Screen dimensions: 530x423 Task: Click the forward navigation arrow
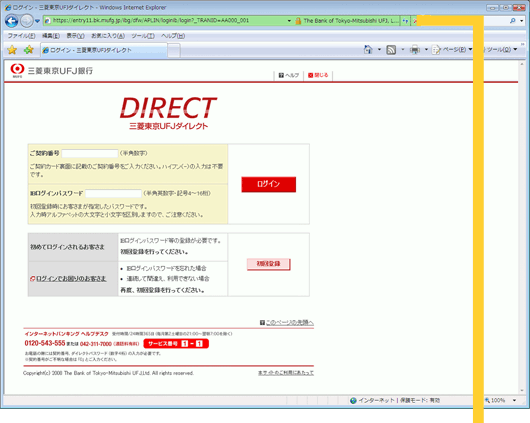point(27,21)
